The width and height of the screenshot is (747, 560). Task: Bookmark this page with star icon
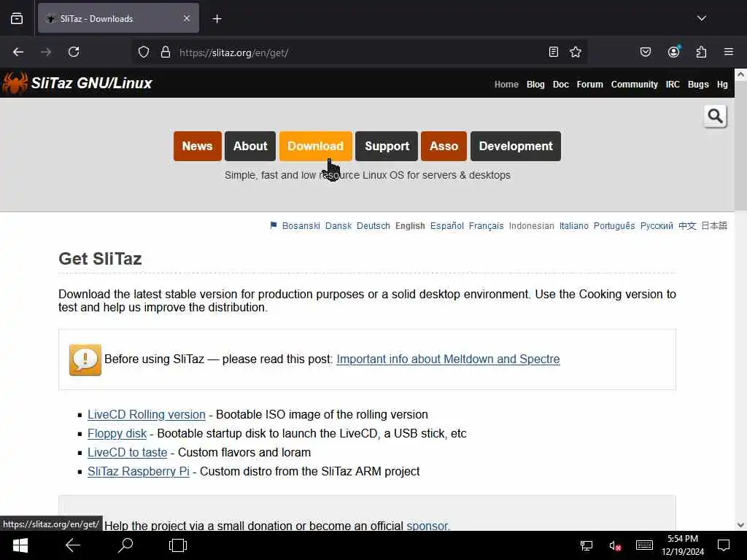coord(576,52)
